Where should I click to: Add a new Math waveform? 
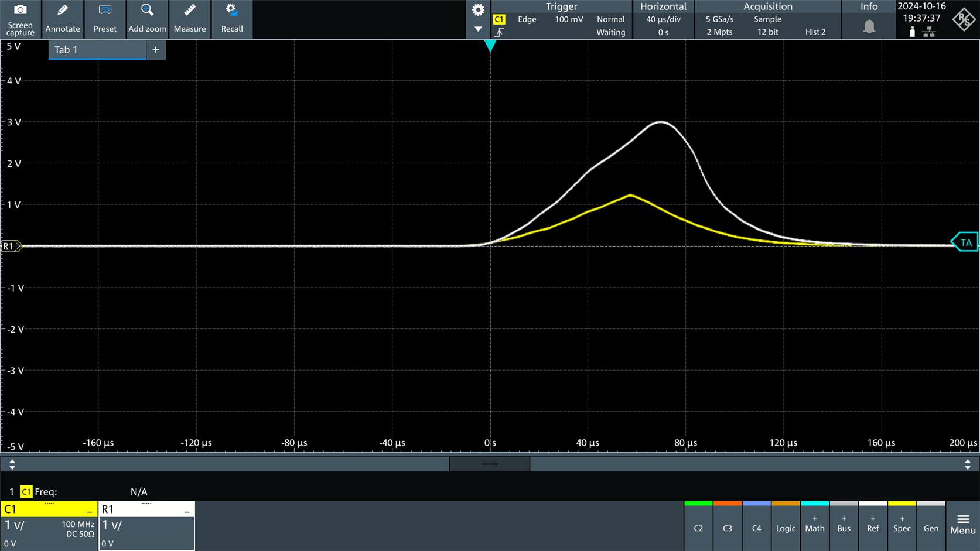tap(814, 525)
